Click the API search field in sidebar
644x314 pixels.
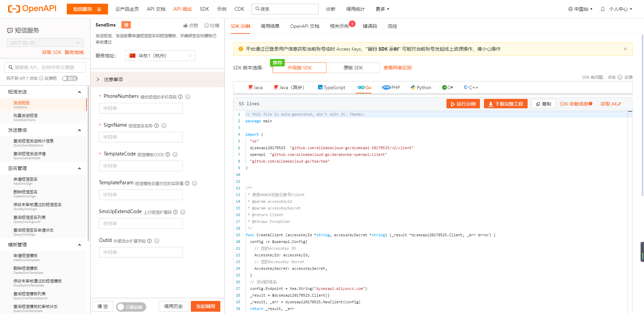[x=45, y=67]
